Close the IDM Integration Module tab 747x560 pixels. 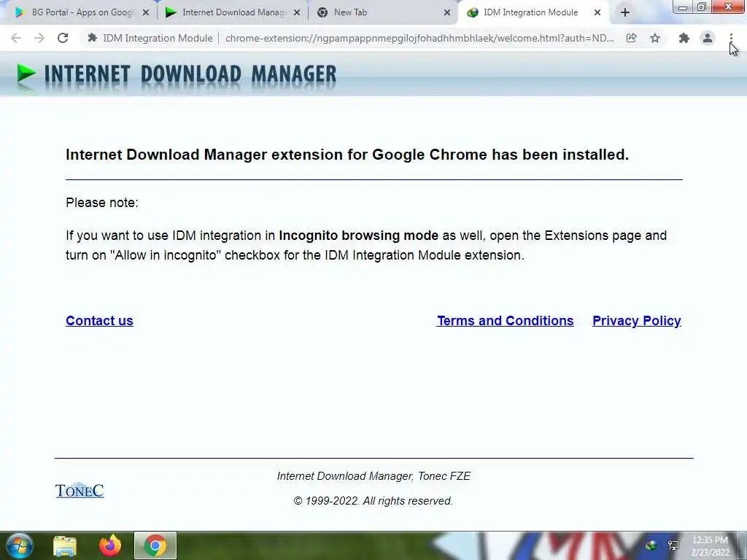coord(597,13)
